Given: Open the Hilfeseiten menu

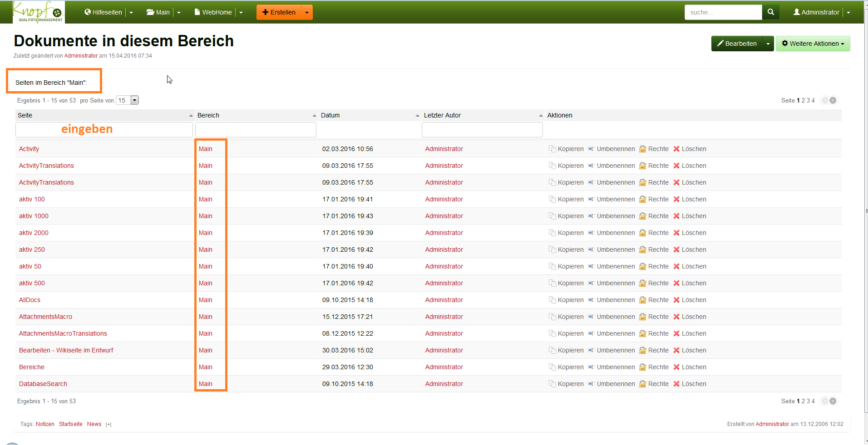Looking at the screenshot, I should click(104, 12).
